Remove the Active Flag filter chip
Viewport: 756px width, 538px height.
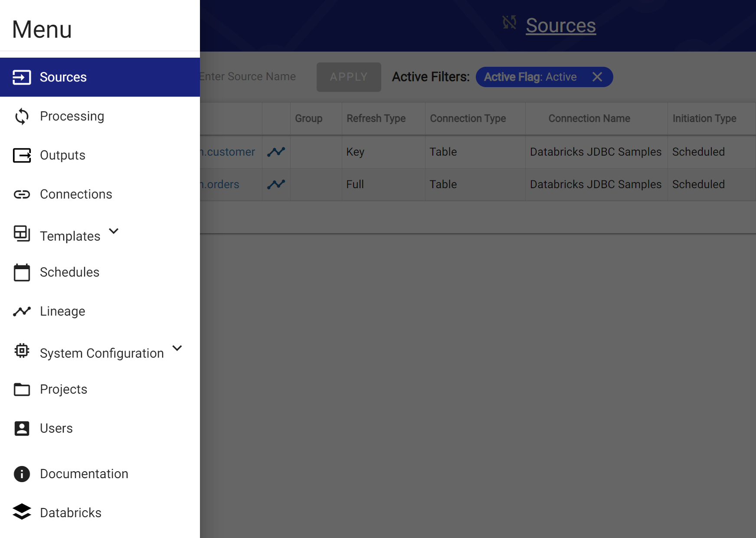tap(598, 77)
